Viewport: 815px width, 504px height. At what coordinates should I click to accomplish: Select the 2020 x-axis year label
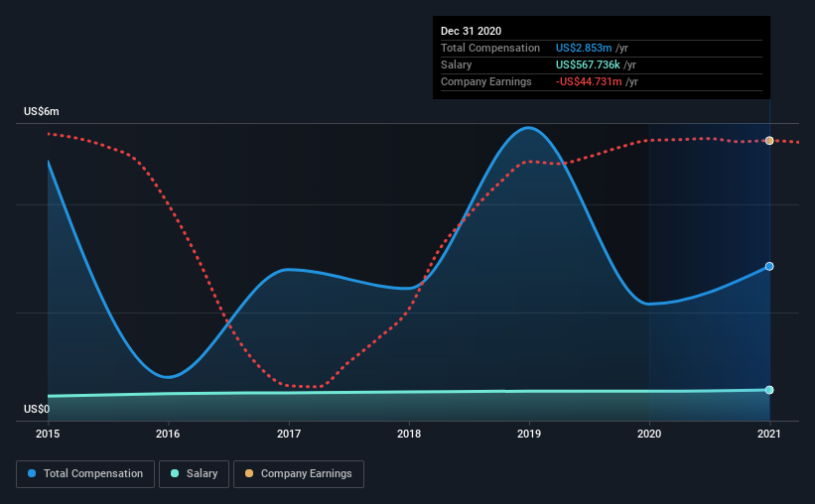click(649, 434)
